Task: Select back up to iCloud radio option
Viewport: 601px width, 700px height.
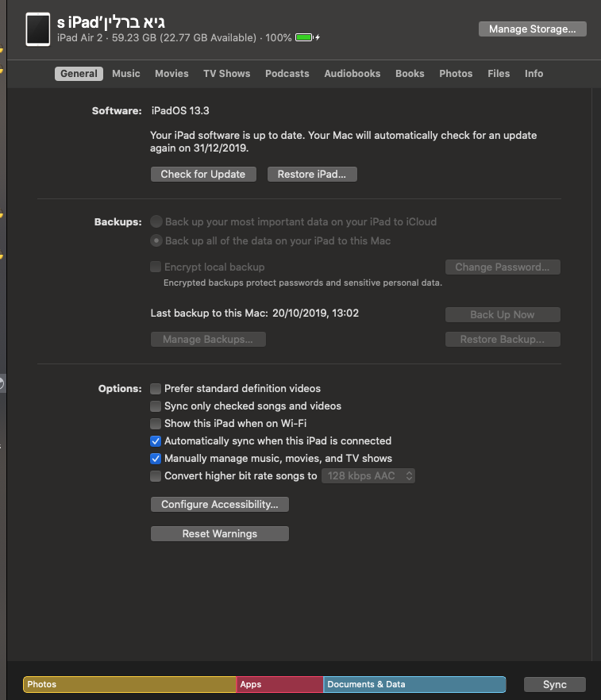Action: click(156, 221)
